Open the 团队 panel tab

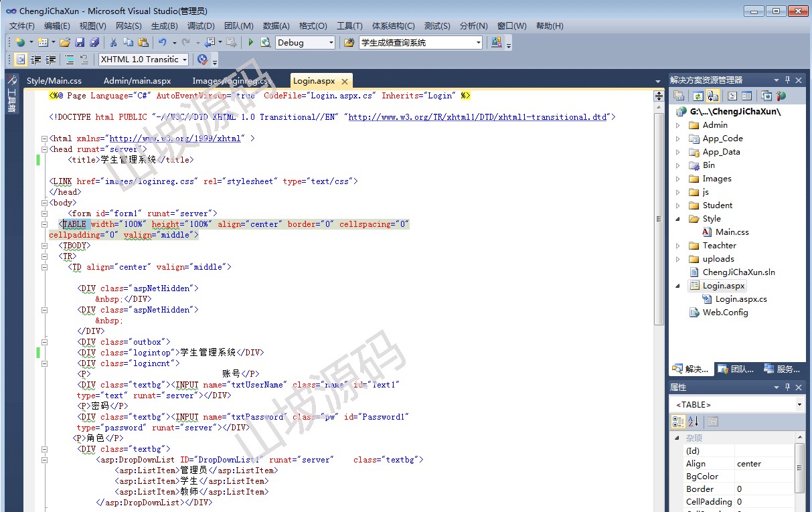pos(736,369)
